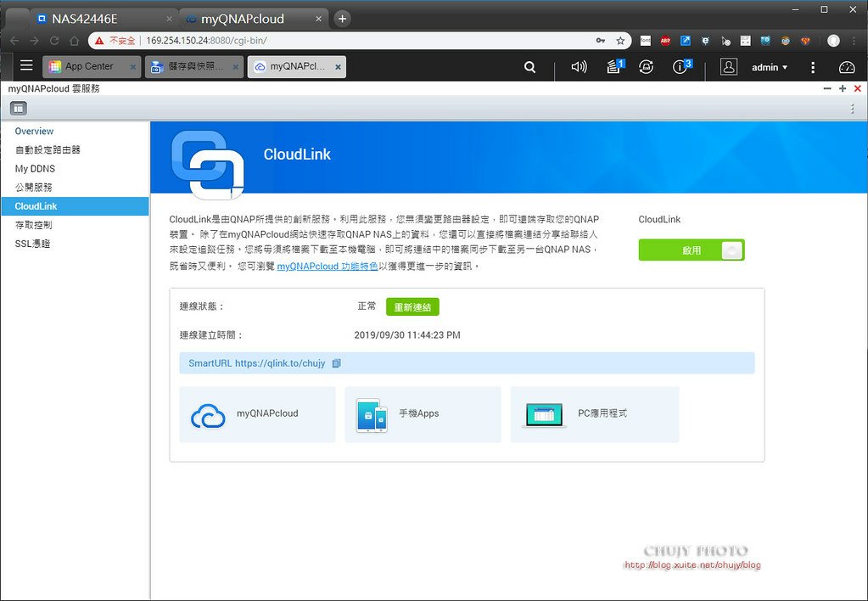Close the myQNAPcloud app window

(858, 88)
